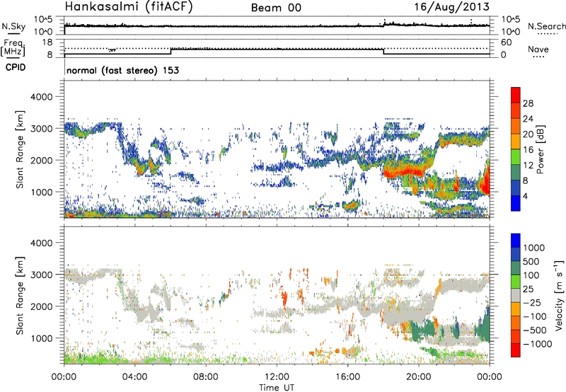Click the gray band of Velocity colorbar
This screenshot has height=392, width=566.
[516, 296]
